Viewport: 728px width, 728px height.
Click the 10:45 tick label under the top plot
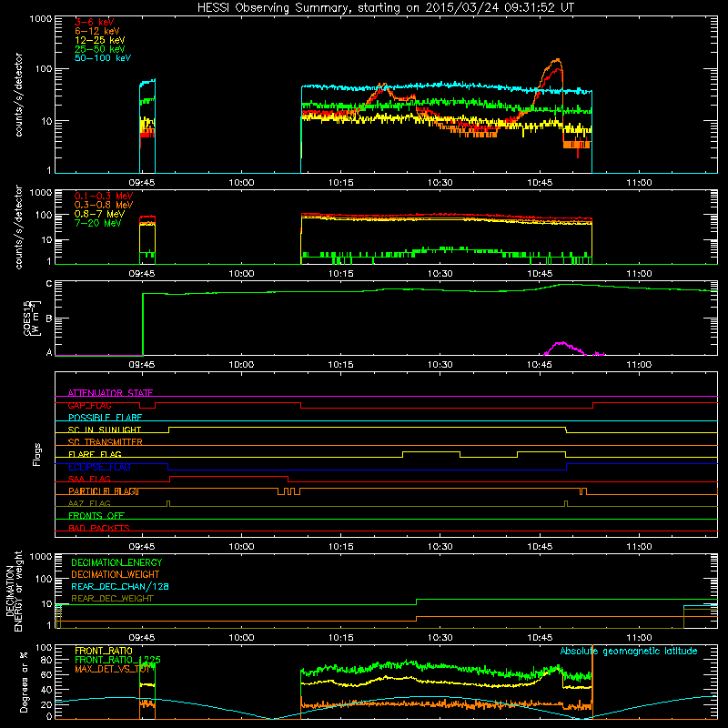click(540, 183)
